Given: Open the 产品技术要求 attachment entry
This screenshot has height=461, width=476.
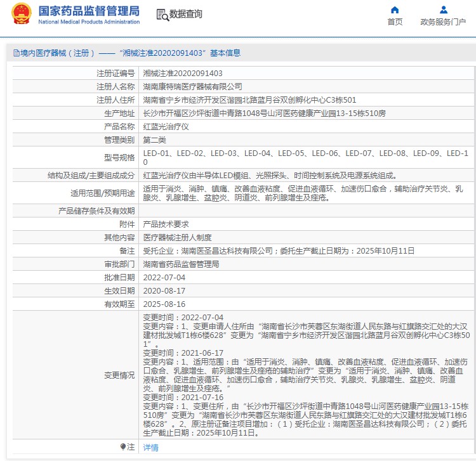Looking at the screenshot, I should 166,224.
